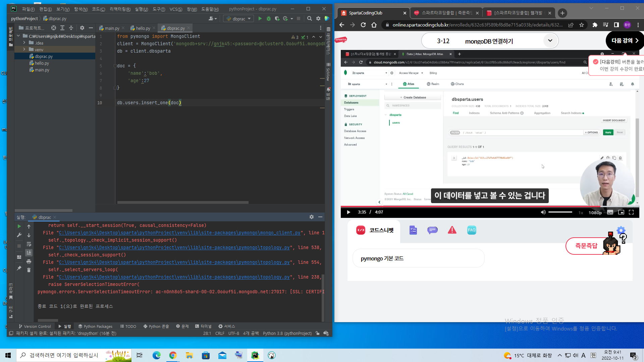
Task: Click the editor horizontal scrollbar
Action: (x=183, y=202)
